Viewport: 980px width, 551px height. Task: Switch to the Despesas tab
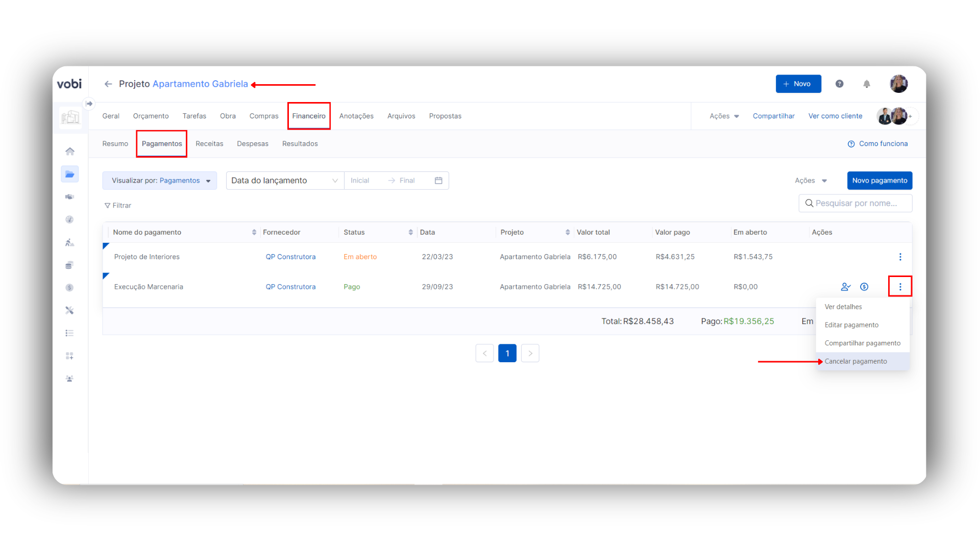point(252,144)
